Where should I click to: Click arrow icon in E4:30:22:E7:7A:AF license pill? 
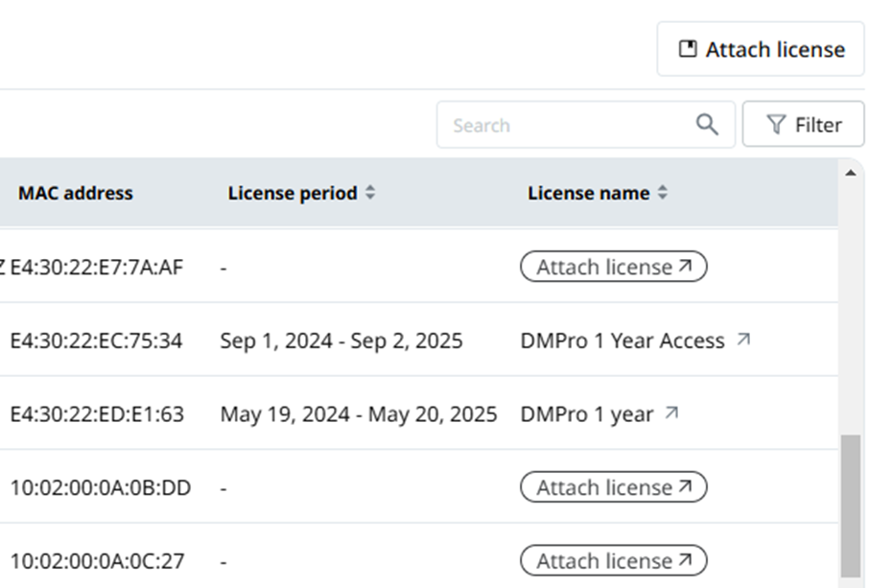pyautogui.click(x=686, y=266)
